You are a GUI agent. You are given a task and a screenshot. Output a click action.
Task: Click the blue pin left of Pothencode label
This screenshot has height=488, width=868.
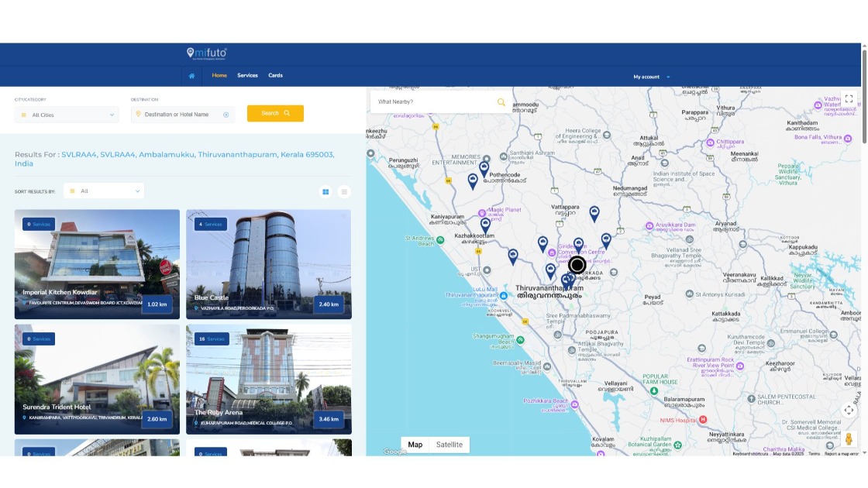(x=472, y=181)
